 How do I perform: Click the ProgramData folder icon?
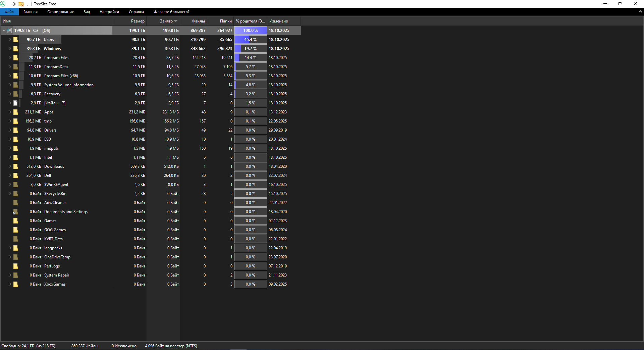point(15,67)
